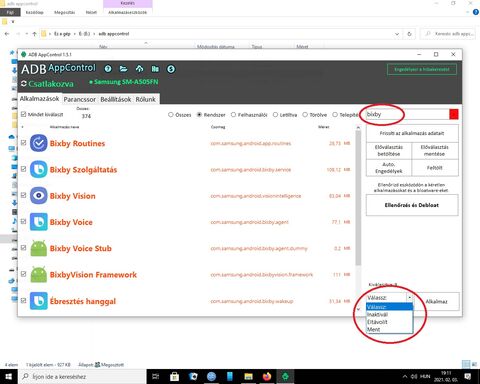Viewport: 480px width, 384px height.
Task: Select the Törölve radio filter
Action: [305, 115]
